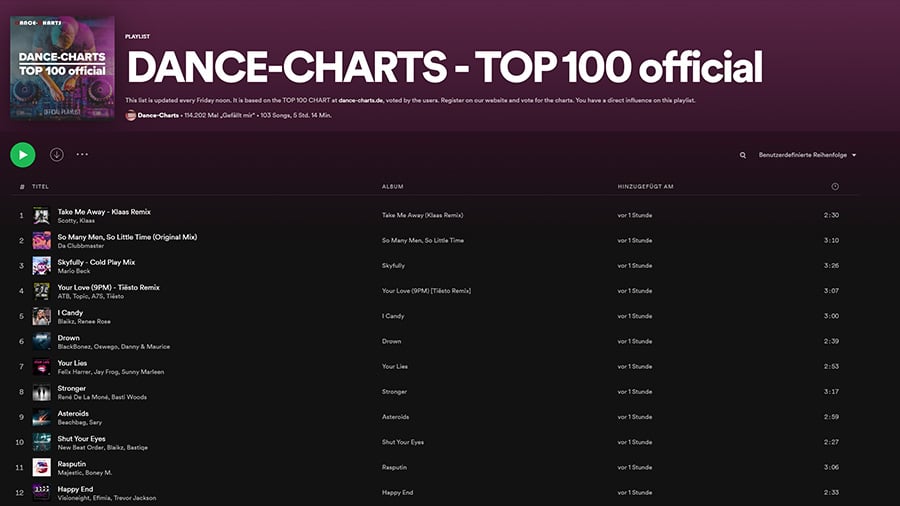Click the Dance-Charts owner avatar icon
This screenshot has width=900, height=506.
(x=130, y=115)
